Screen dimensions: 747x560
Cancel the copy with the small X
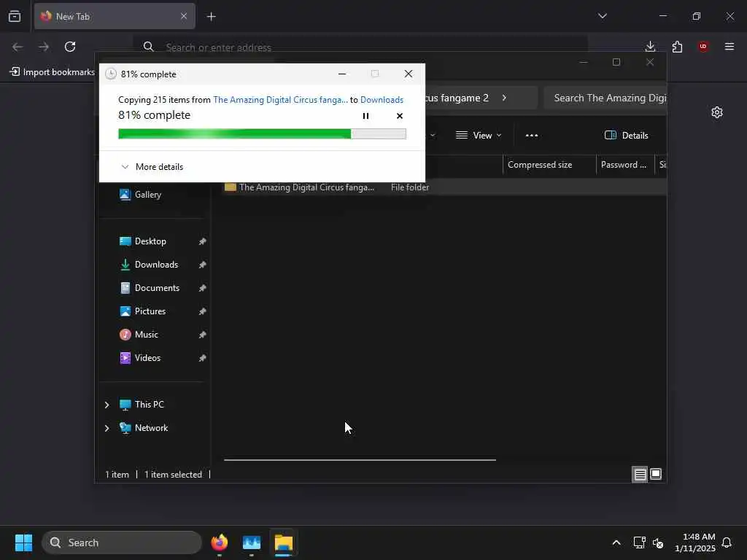[400, 116]
